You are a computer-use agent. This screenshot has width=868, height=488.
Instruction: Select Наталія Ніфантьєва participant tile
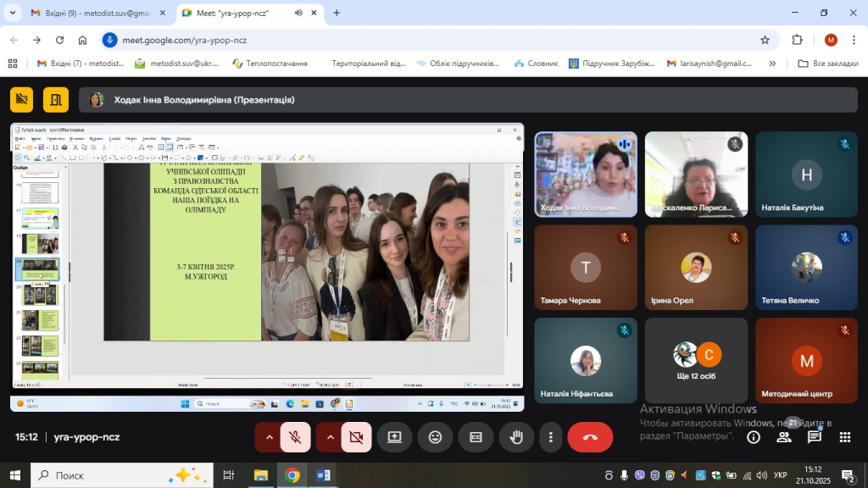click(586, 361)
